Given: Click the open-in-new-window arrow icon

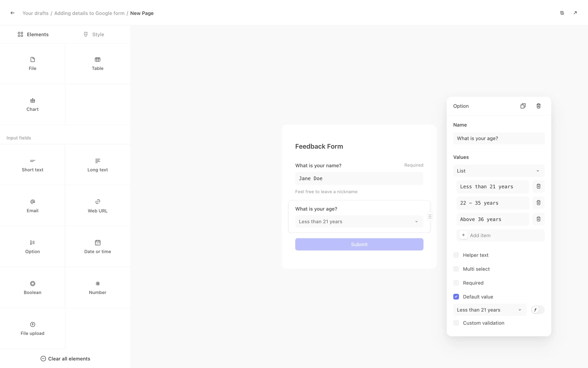Looking at the screenshot, I should click(x=575, y=13).
